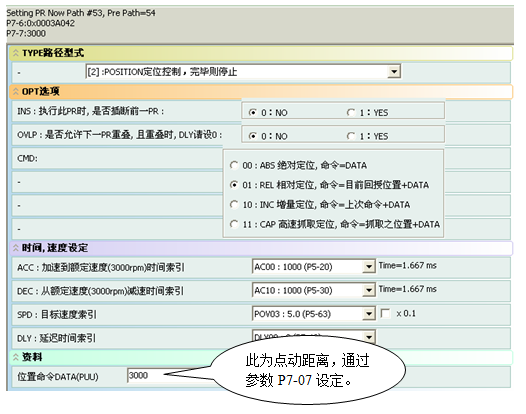Screen dimensions: 526x414
Task: Click the ACC Time=1.667 ms value
Action: pyautogui.click(x=408, y=265)
